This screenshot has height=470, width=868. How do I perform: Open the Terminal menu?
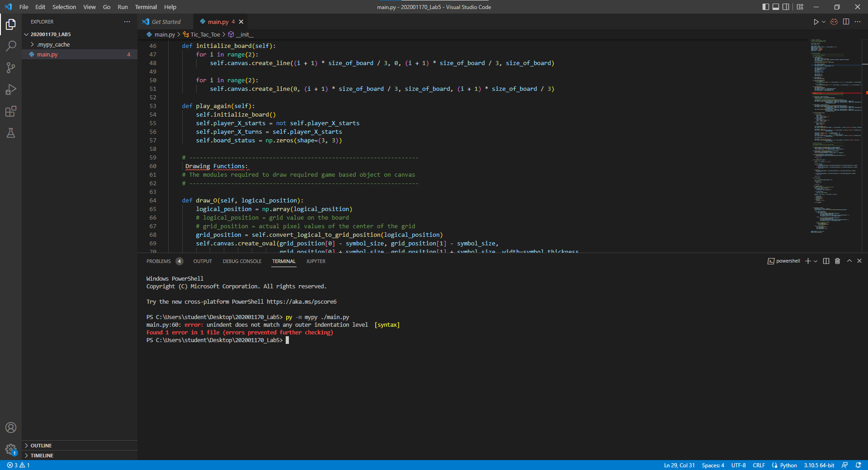[x=146, y=7]
